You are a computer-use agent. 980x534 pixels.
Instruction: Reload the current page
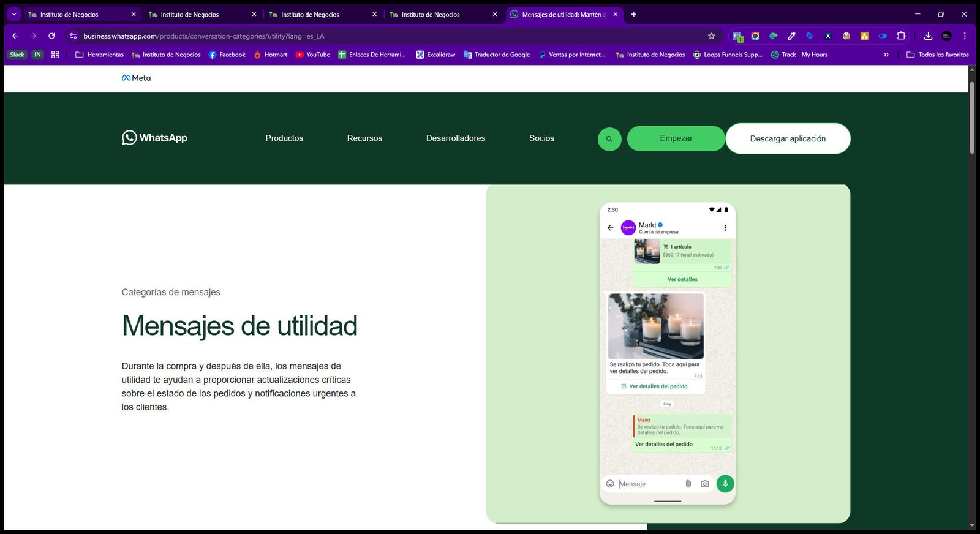(51, 36)
